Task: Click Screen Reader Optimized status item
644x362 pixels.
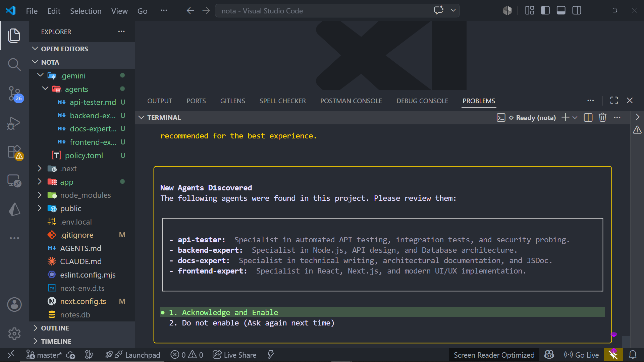Action: tap(494, 355)
